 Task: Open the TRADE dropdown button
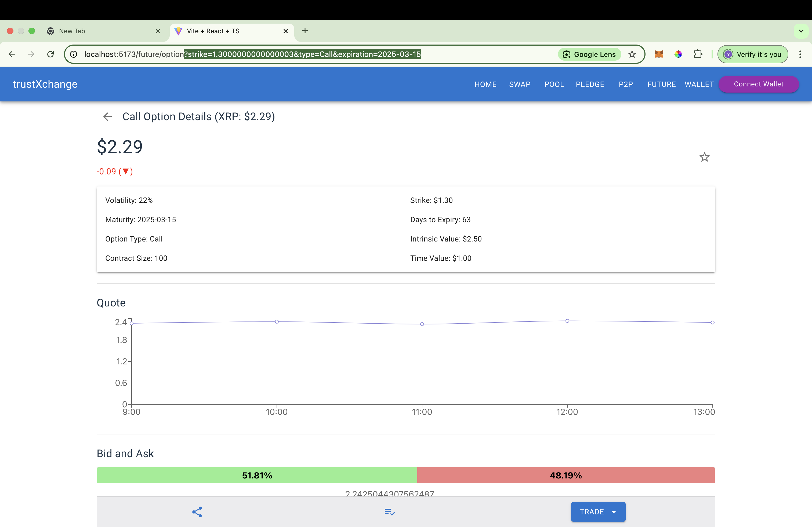click(x=598, y=512)
